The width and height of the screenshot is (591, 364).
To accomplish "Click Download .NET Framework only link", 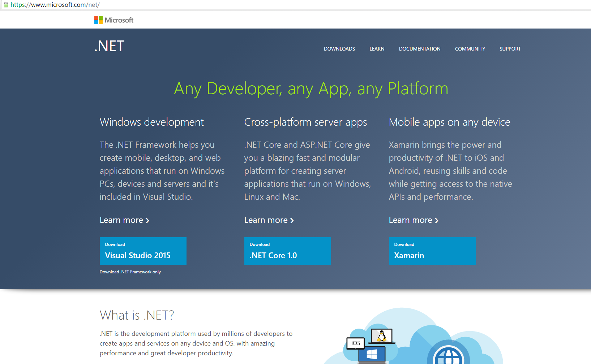I will click(130, 272).
